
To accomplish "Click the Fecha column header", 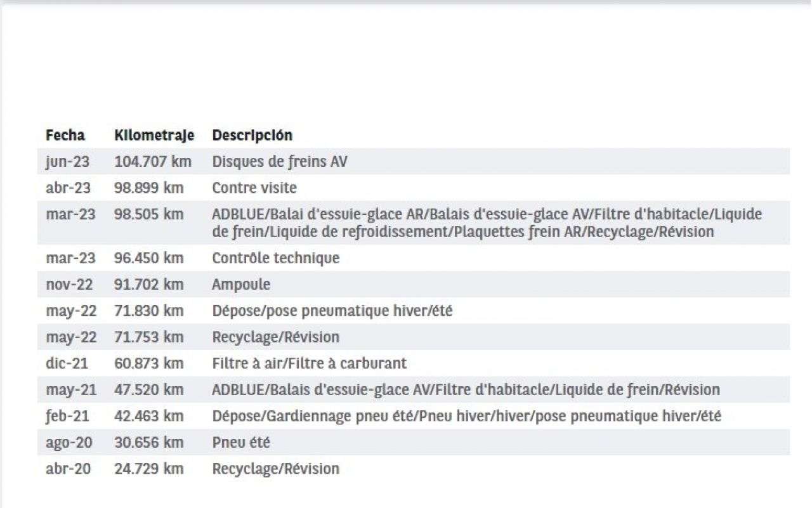I will 65,135.
